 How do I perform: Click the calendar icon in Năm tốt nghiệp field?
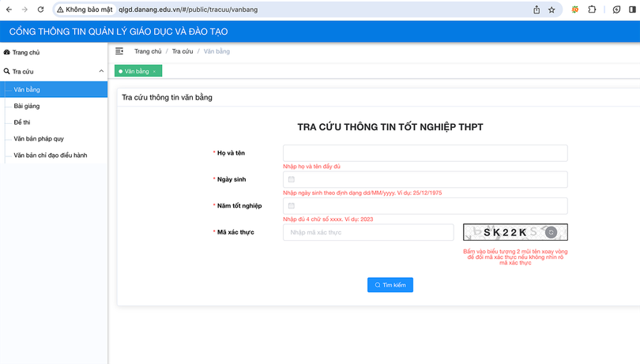(x=292, y=205)
